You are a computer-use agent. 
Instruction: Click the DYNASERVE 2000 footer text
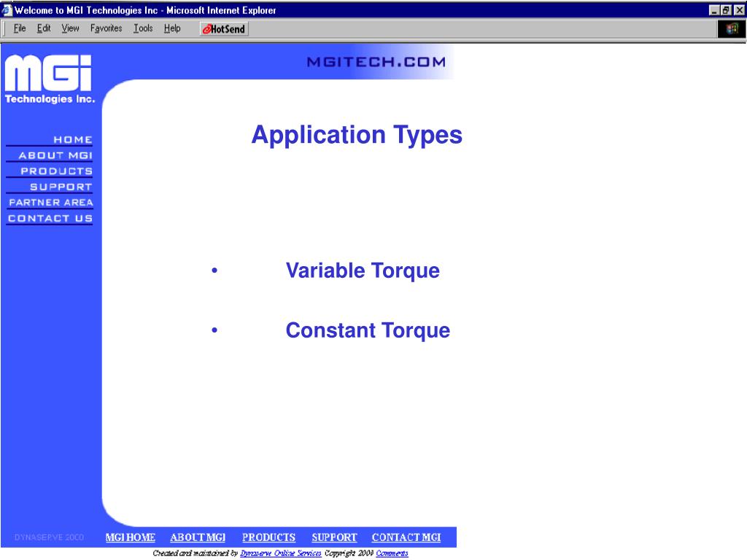tap(49, 537)
